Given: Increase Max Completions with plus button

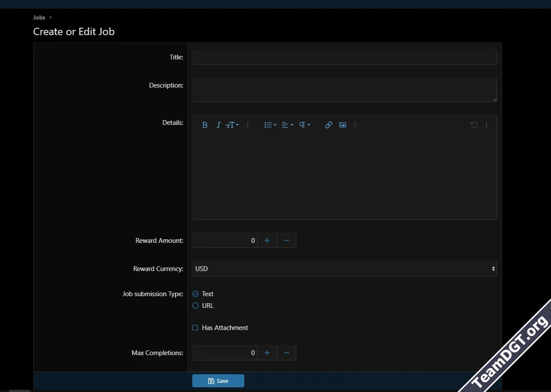Looking at the screenshot, I should [x=267, y=353].
